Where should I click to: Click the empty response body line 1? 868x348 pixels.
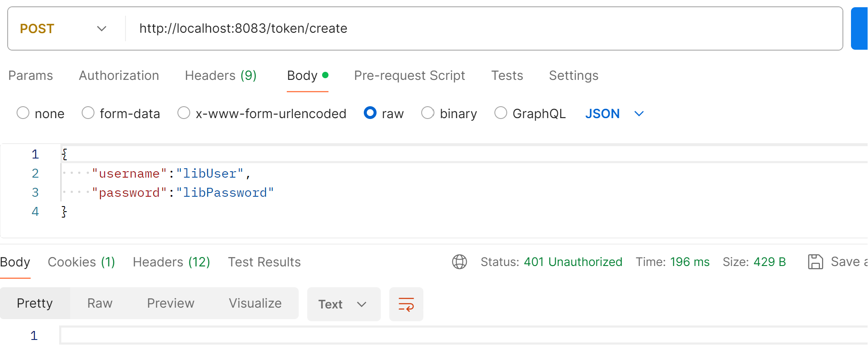464,335
